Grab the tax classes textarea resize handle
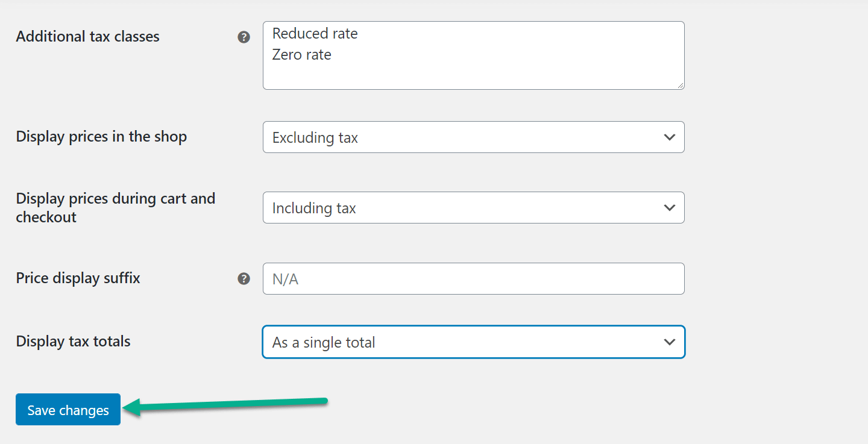The width and height of the screenshot is (868, 444). click(x=681, y=86)
